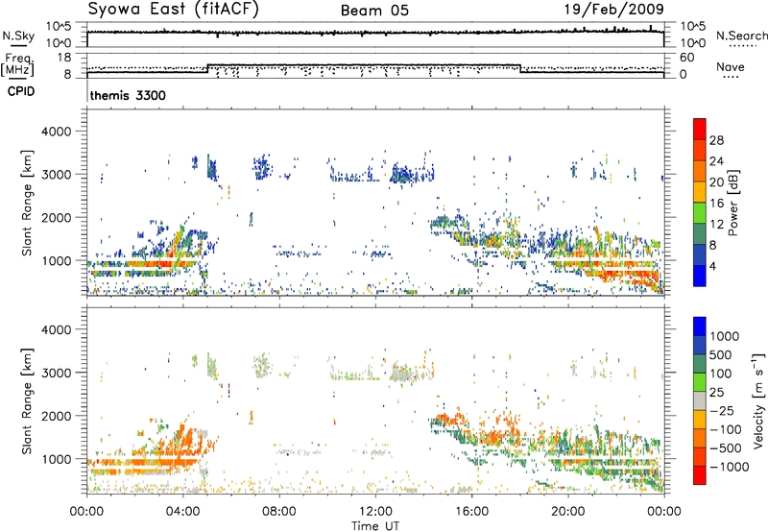Viewport: 768px width, 532px height.
Task: Click the 'Slant Range [km]' label of velocity panel
Action: coord(27,400)
